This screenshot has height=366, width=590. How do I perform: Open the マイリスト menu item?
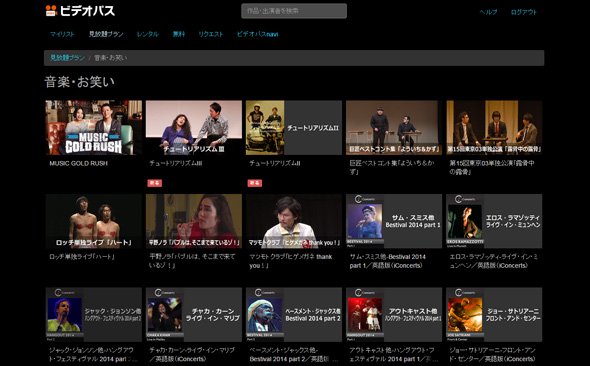coord(62,34)
